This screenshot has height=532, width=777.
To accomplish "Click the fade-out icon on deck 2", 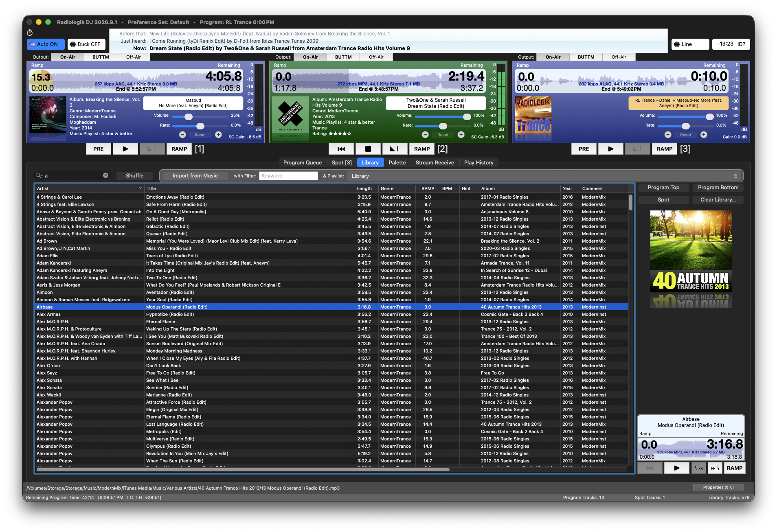I will coord(394,149).
